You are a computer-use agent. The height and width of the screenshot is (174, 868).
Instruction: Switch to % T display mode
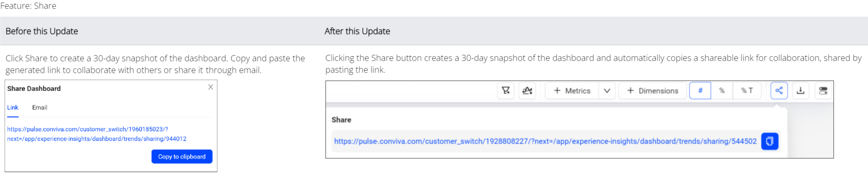[747, 91]
